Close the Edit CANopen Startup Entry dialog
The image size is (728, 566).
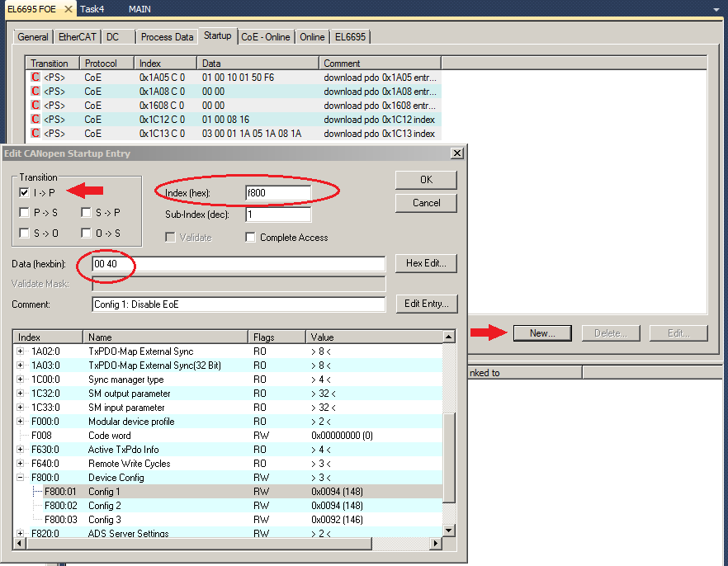click(457, 153)
